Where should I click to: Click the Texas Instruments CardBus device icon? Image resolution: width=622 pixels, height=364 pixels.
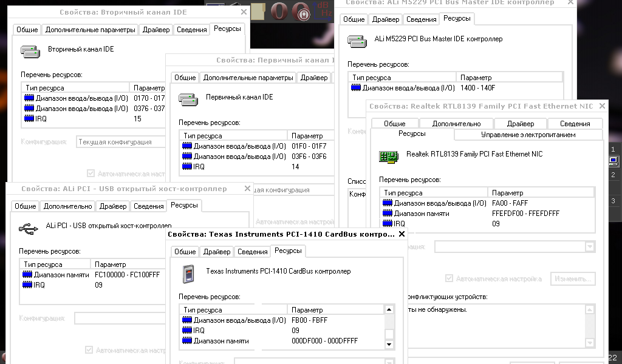point(188,274)
